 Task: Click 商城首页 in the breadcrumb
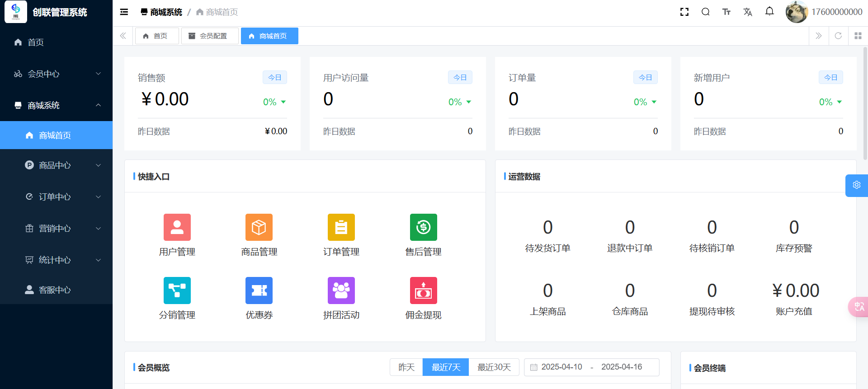(217, 12)
